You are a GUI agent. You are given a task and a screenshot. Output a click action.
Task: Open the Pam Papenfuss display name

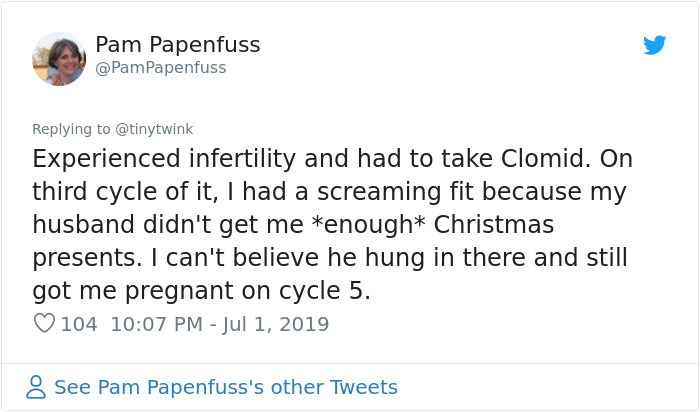point(177,45)
